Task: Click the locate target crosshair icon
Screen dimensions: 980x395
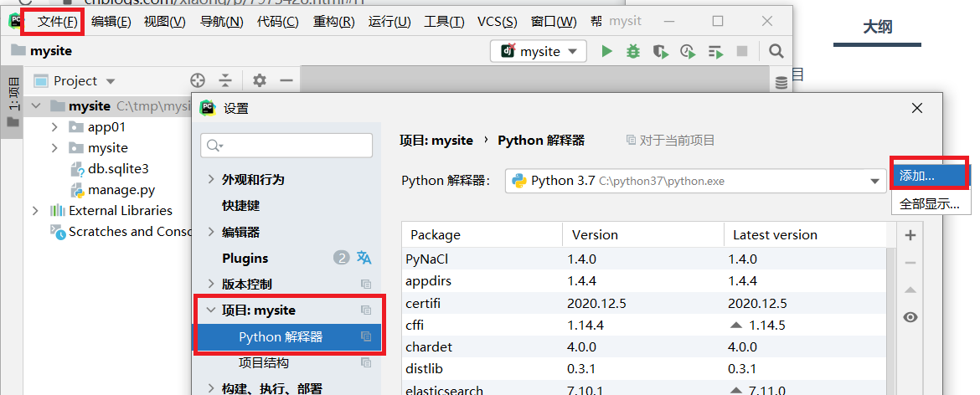Action: tap(198, 80)
